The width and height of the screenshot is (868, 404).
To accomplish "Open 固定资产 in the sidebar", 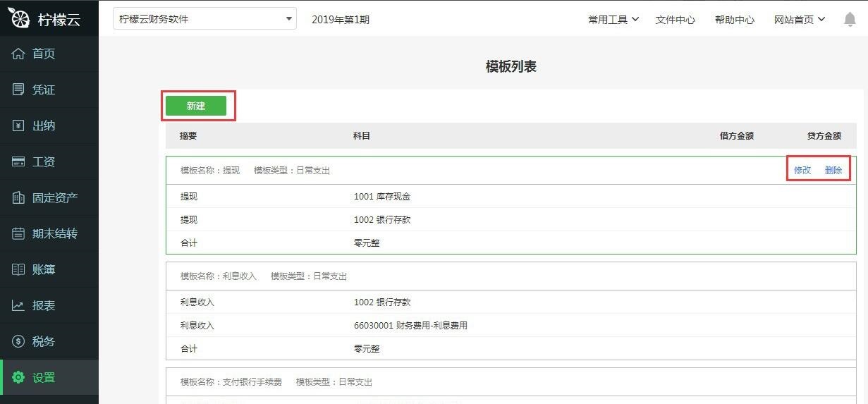I will [49, 197].
